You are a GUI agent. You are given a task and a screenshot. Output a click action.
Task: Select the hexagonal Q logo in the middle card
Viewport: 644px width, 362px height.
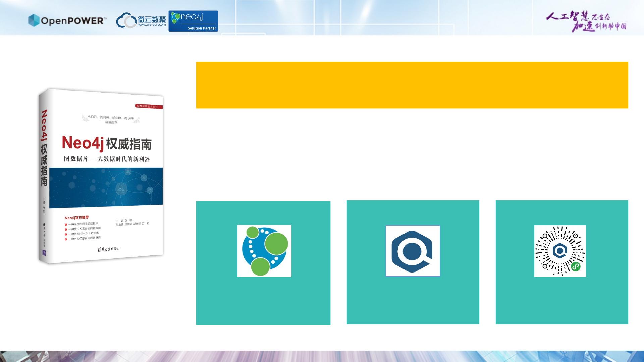pyautogui.click(x=413, y=251)
